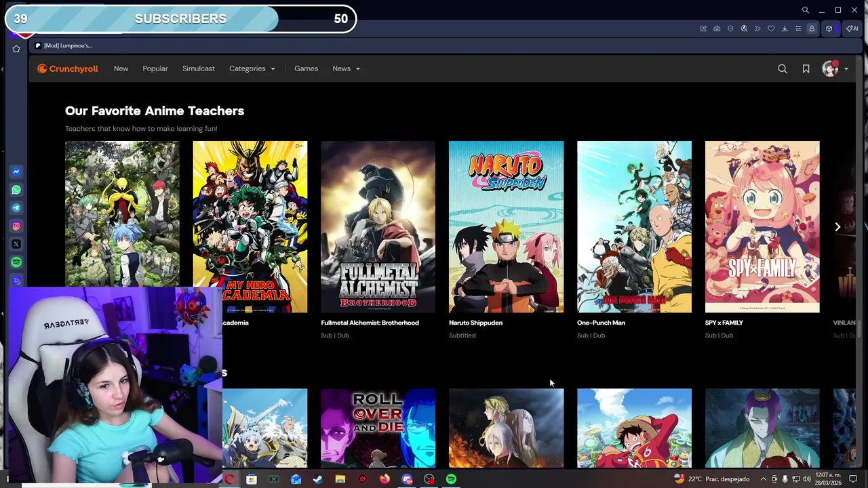Go to the New page

[121, 68]
